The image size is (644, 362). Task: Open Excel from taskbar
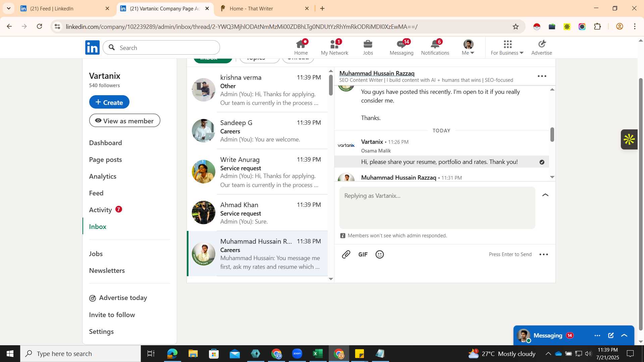click(x=318, y=354)
